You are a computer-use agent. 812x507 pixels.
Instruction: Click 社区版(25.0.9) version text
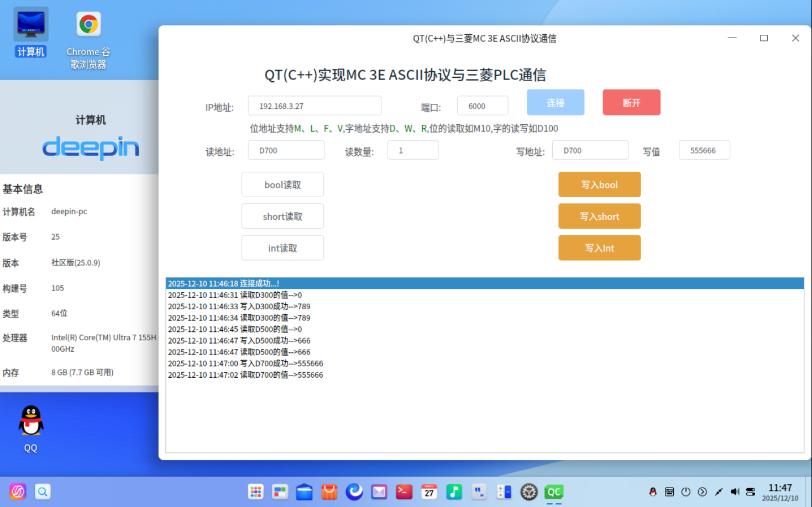click(76, 263)
